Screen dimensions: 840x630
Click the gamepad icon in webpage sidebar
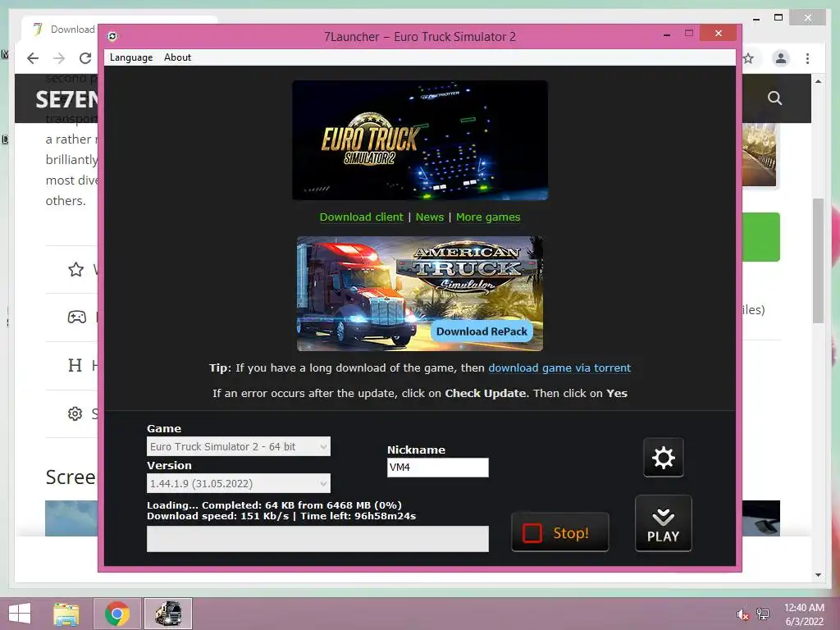pyautogui.click(x=76, y=317)
